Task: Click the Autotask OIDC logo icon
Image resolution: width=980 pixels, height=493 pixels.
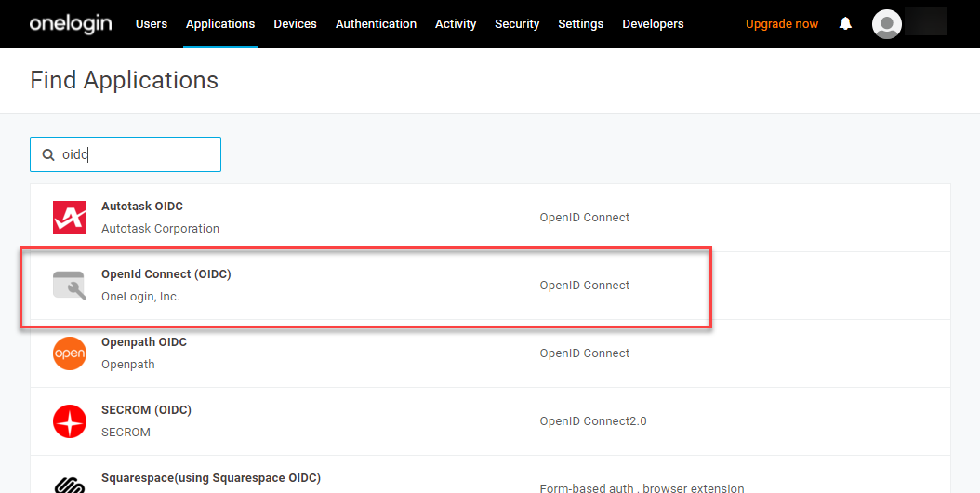Action: [70, 217]
